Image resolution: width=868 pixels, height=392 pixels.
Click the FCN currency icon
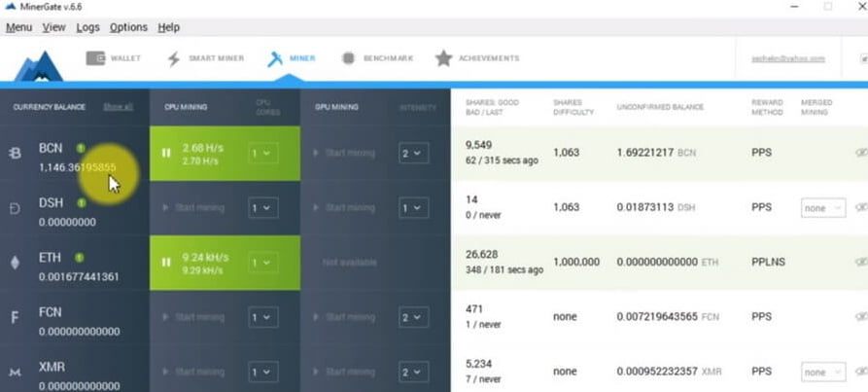point(15,318)
